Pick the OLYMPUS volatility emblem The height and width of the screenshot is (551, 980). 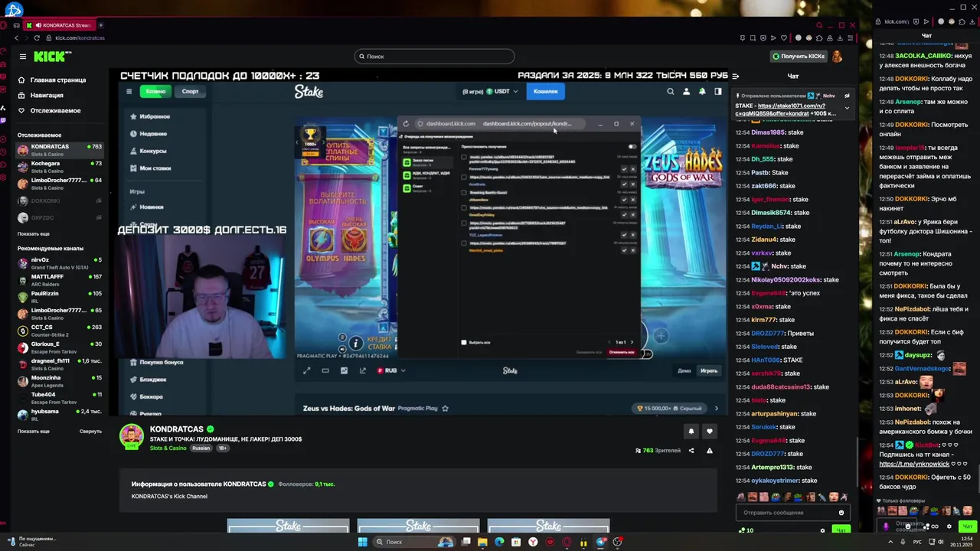(x=322, y=241)
